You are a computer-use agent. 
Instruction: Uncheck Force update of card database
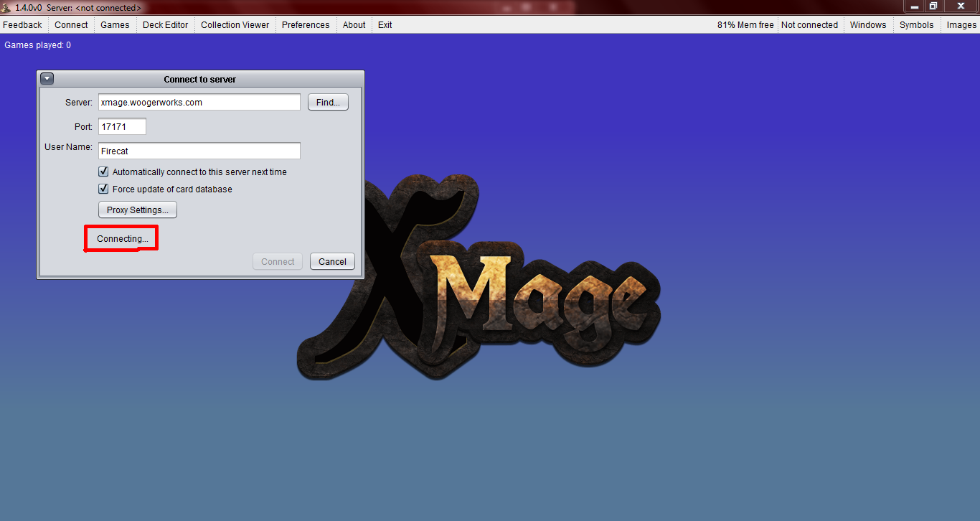pyautogui.click(x=103, y=189)
